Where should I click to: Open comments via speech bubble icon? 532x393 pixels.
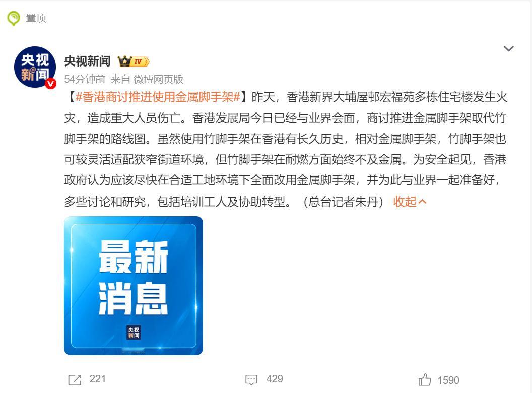(x=251, y=380)
